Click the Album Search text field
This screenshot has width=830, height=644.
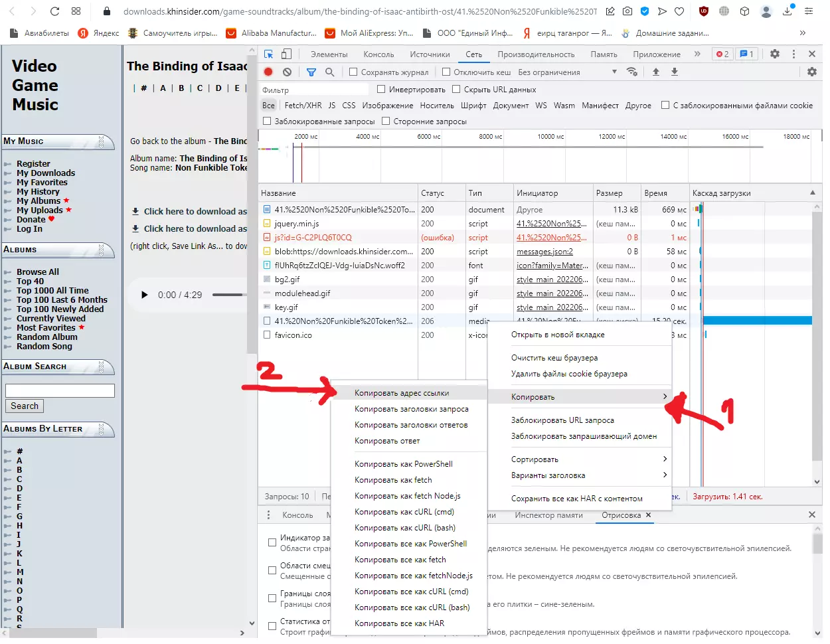(60, 390)
